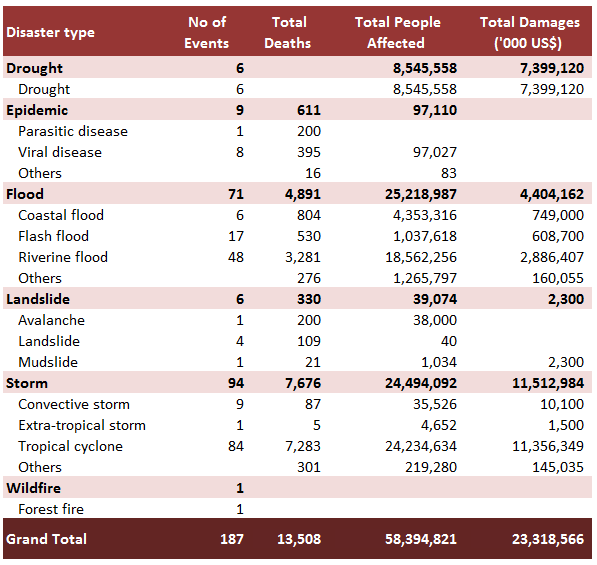597x565 pixels.
Task: Select the bold 'Wildfire' row label
Action: point(34,488)
